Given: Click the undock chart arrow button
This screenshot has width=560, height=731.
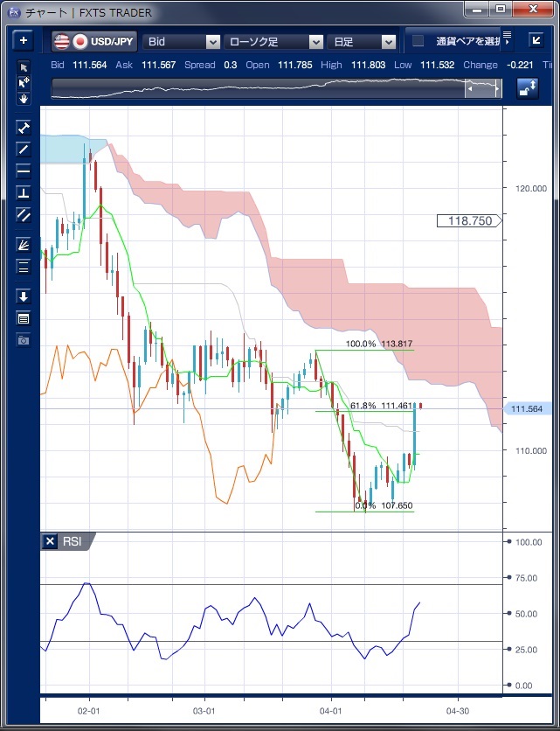Looking at the screenshot, I should (x=536, y=41).
